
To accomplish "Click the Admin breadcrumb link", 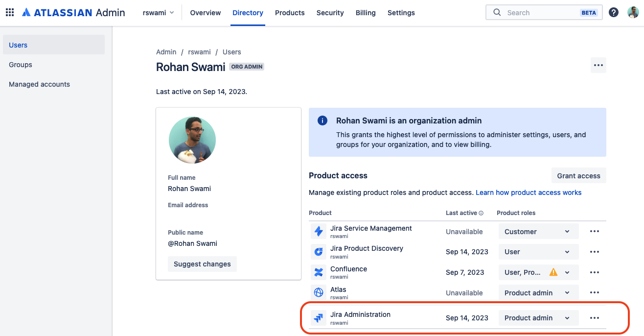I will [166, 52].
